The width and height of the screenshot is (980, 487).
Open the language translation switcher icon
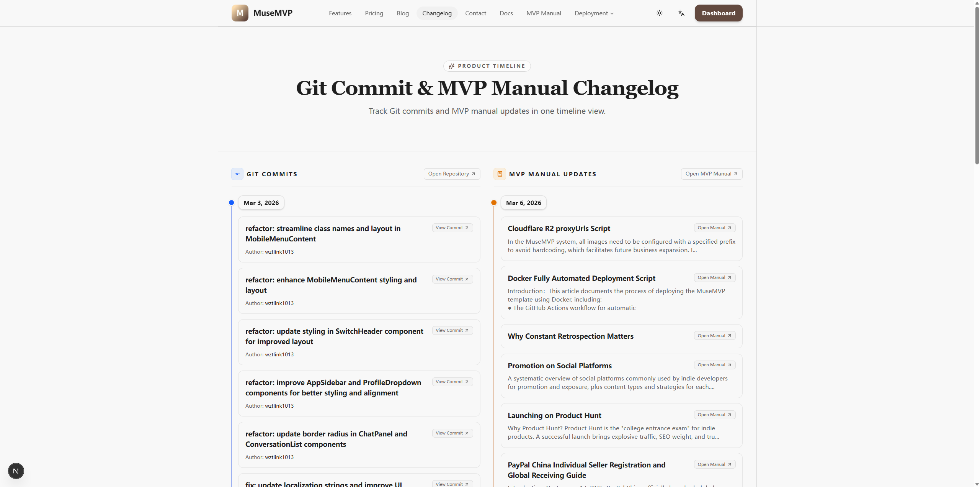(681, 13)
